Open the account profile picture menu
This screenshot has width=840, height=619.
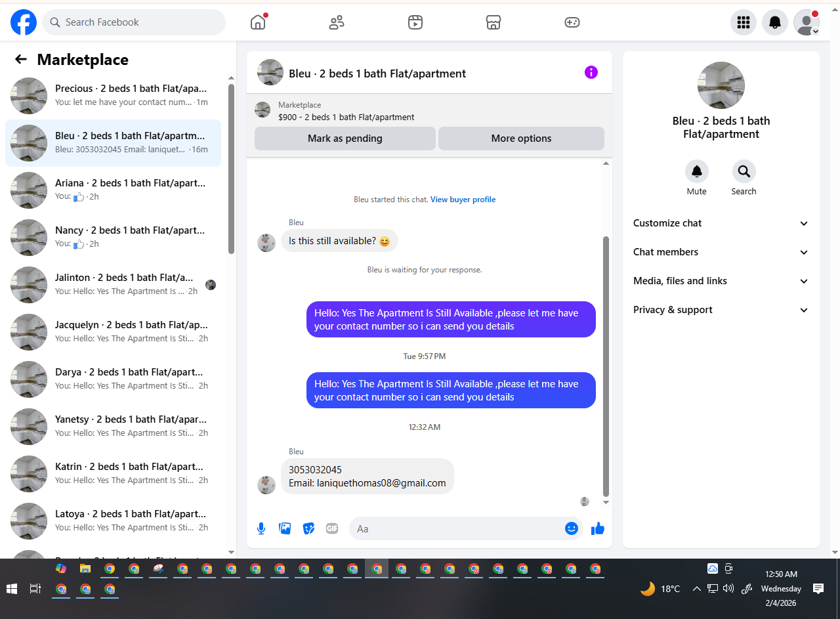point(807,22)
